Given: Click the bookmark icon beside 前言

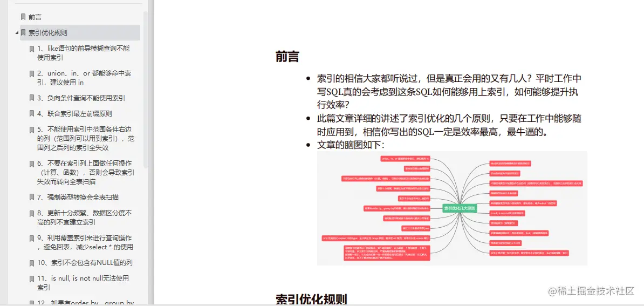Looking at the screenshot, I should (23, 17).
